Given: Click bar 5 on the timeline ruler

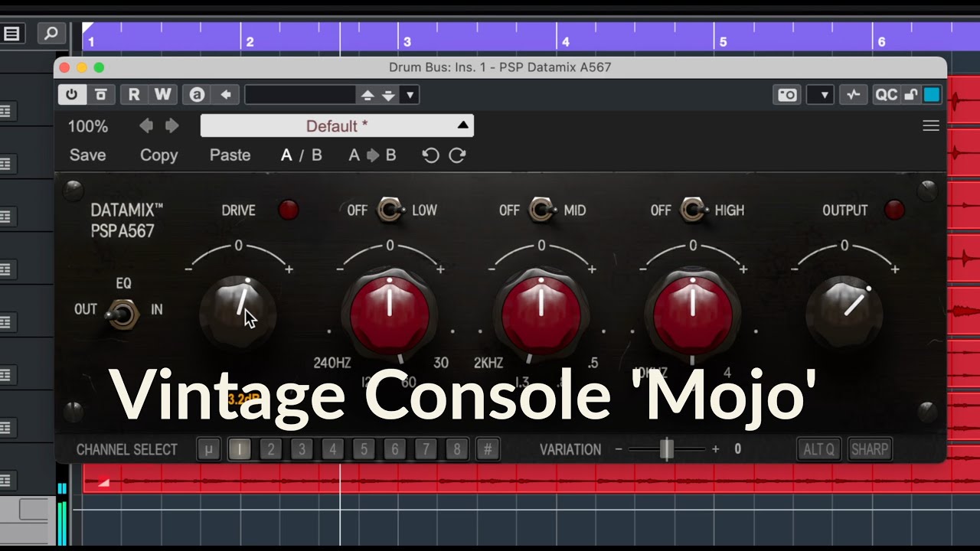Looking at the screenshot, I should click(x=723, y=42).
